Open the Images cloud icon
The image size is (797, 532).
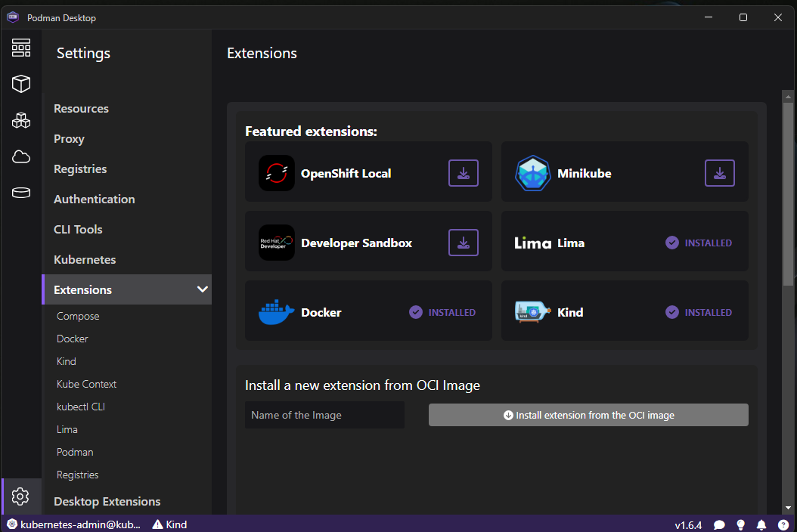coord(21,156)
